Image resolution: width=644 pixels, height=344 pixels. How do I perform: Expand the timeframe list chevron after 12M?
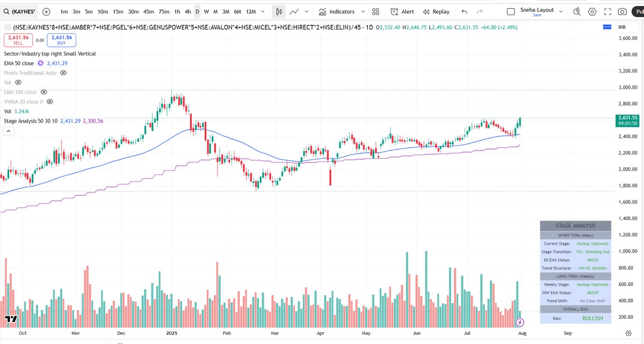263,11
